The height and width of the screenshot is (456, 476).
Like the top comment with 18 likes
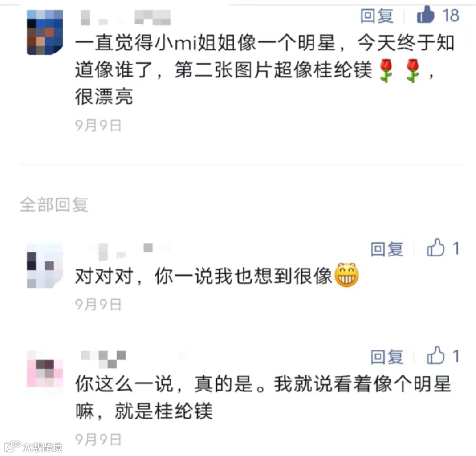[425, 15]
